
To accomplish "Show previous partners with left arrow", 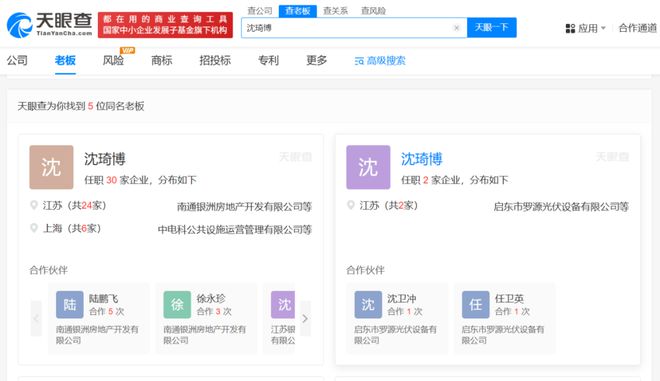I will (x=36, y=318).
